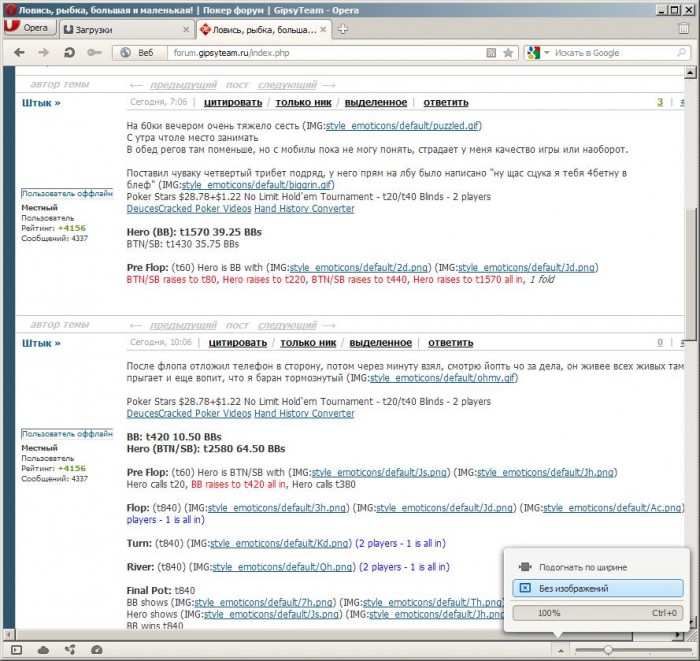Click выделенное in the 7:06 post
The height and width of the screenshot is (661, 700).
(376, 102)
